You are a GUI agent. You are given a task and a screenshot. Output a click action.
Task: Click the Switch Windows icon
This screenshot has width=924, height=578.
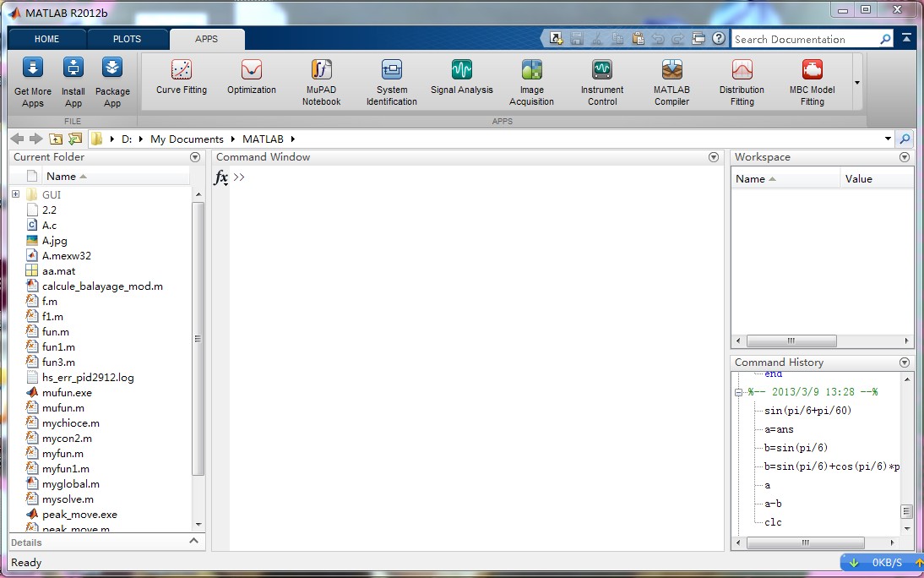(x=698, y=38)
